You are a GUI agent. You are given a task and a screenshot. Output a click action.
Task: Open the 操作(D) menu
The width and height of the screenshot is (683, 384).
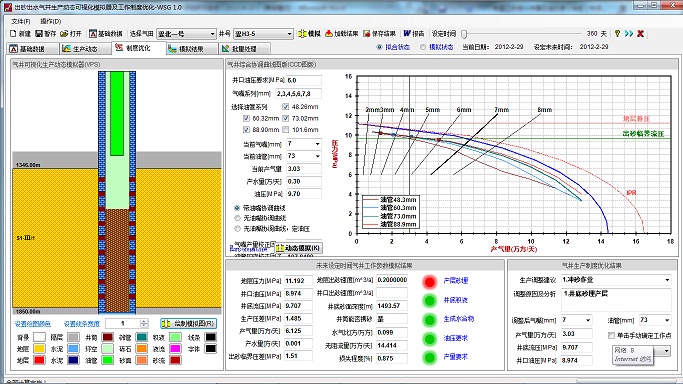click(x=51, y=21)
